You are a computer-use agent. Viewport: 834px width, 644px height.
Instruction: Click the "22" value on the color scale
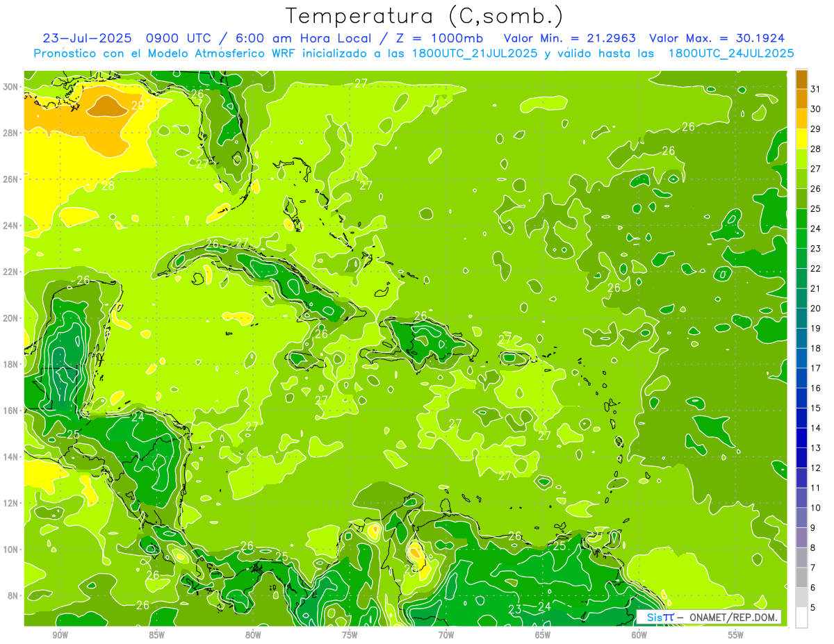point(816,268)
